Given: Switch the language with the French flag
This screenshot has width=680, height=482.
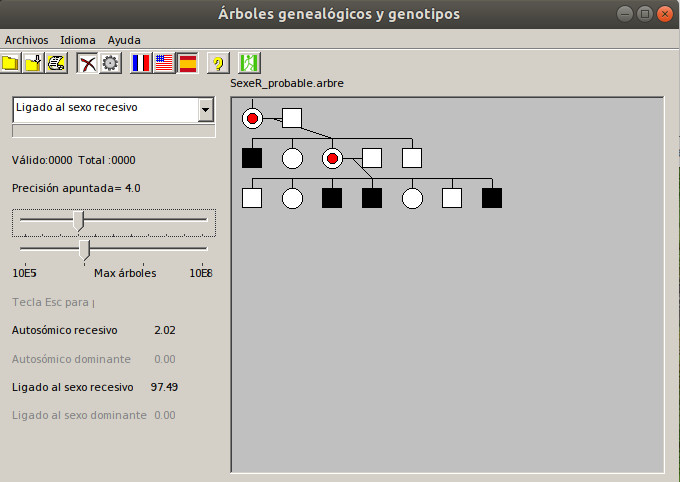Looking at the screenshot, I should click(x=141, y=63).
